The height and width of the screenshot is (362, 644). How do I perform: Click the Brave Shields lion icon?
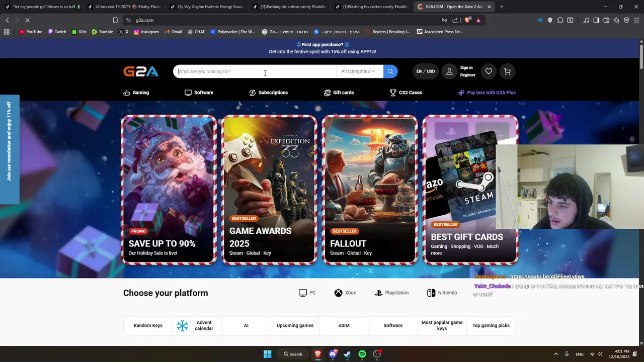[x=468, y=20]
